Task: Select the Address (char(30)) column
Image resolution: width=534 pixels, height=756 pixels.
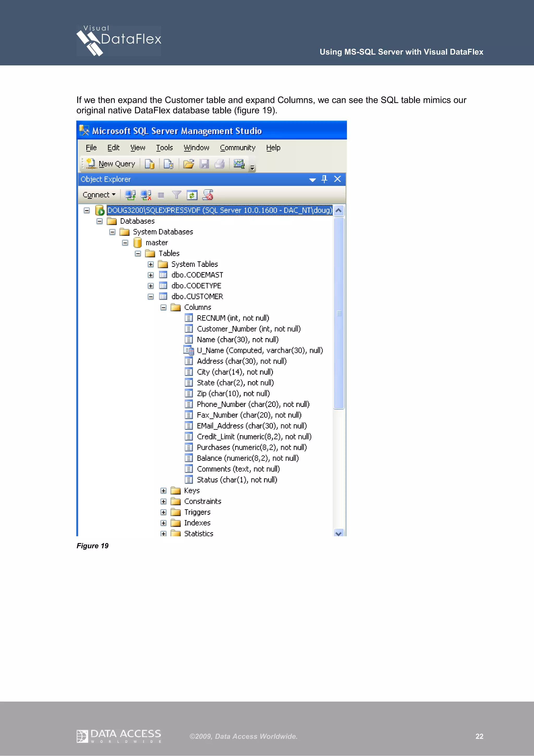Action: point(242,361)
